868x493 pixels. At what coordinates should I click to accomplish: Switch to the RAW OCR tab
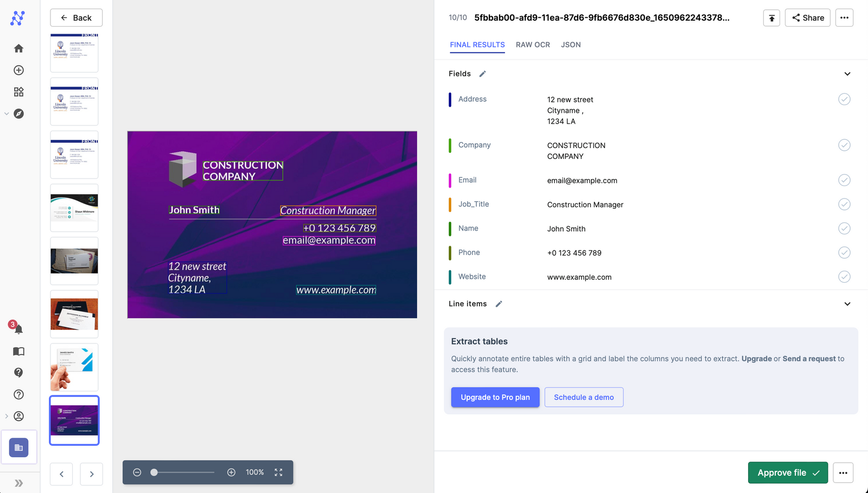coord(533,44)
